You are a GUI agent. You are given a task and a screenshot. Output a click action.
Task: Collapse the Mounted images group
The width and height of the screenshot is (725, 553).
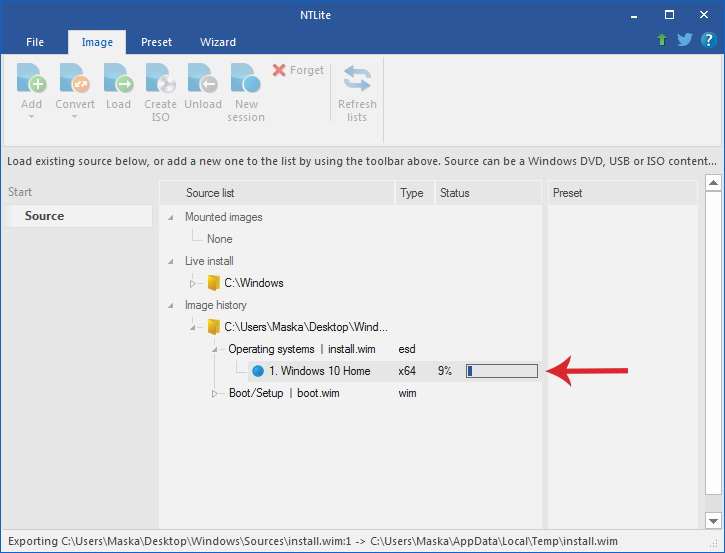click(x=171, y=217)
